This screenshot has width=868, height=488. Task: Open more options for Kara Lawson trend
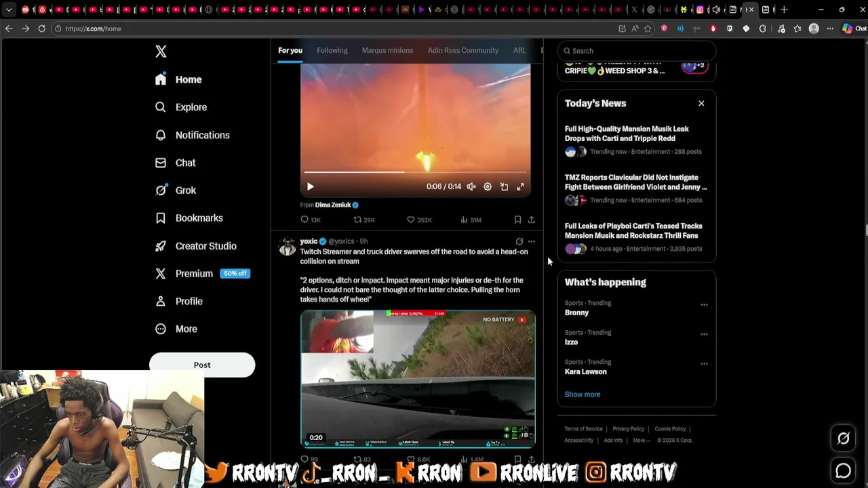click(704, 364)
